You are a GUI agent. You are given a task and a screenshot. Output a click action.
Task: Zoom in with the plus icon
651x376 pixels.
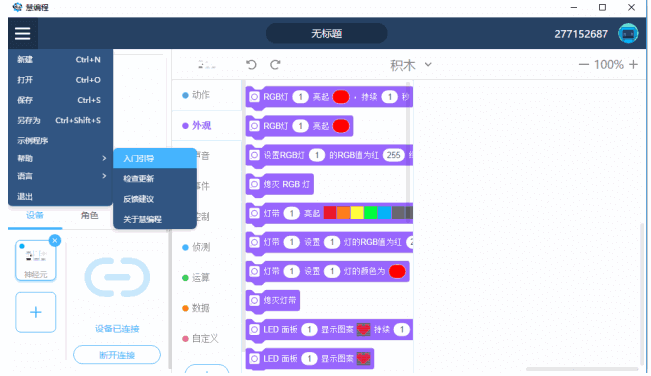(x=633, y=65)
